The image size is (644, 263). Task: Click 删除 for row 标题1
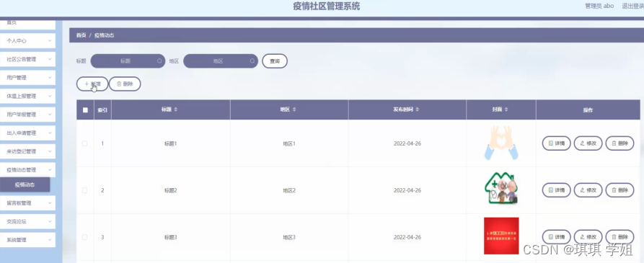point(619,143)
